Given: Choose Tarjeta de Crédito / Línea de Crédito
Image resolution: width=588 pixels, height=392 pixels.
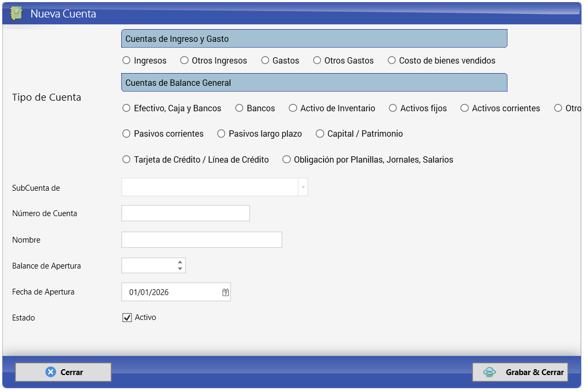Looking at the screenshot, I should click(127, 159).
